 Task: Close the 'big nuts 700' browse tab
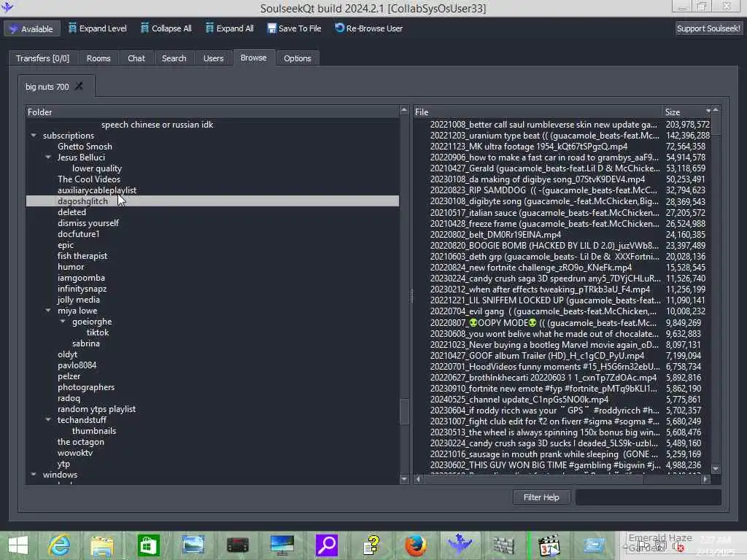tap(79, 86)
